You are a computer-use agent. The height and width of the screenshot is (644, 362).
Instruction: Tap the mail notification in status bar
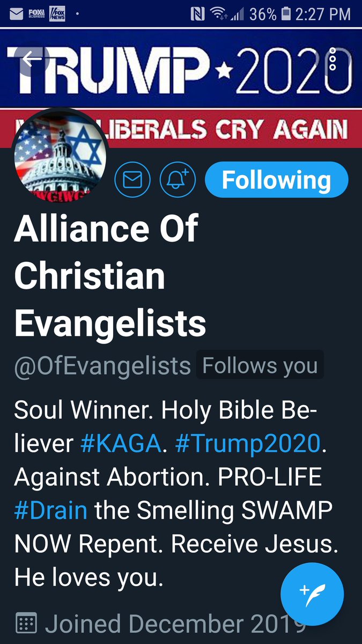tap(16, 14)
